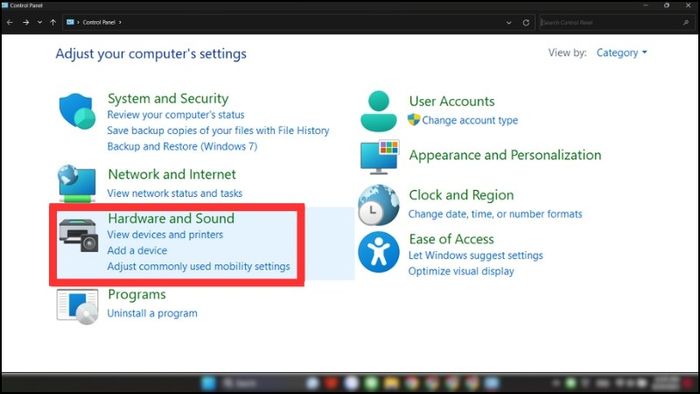Open the View by Category dropdown
Screen dimensions: 700x394
622,53
